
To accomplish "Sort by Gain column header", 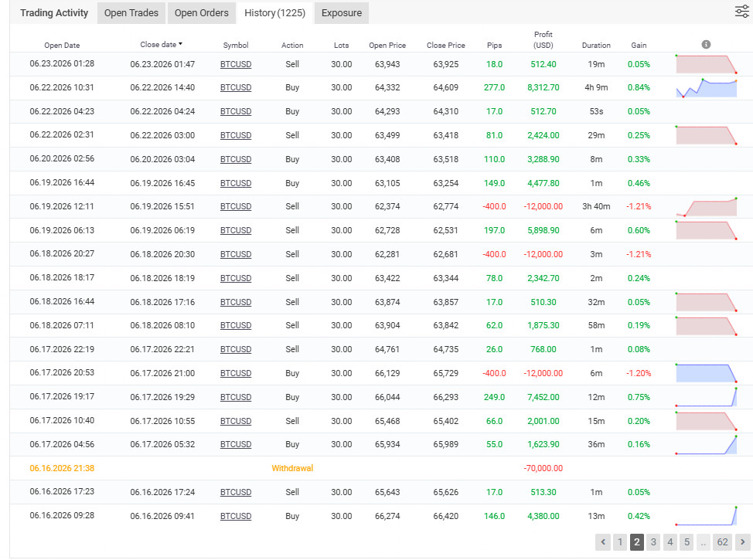I will [639, 45].
